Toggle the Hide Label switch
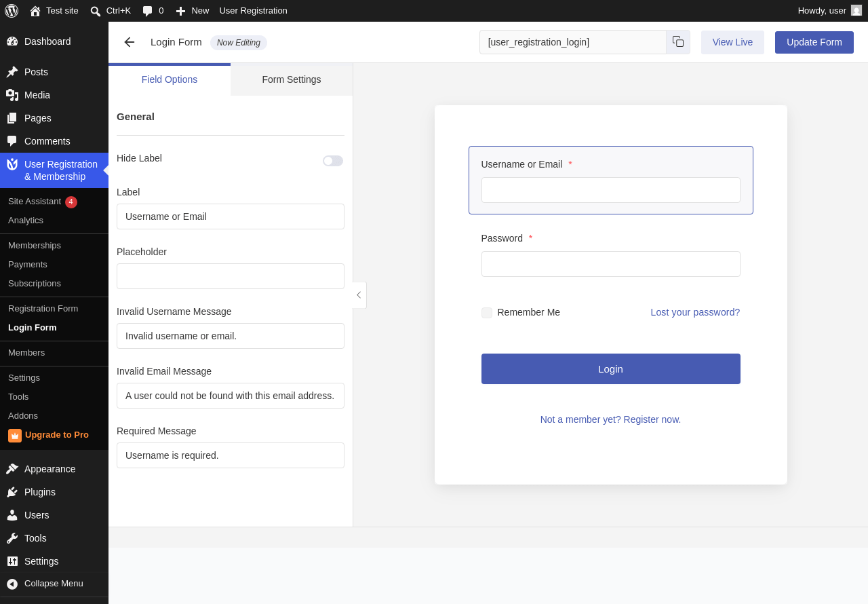 [x=333, y=161]
